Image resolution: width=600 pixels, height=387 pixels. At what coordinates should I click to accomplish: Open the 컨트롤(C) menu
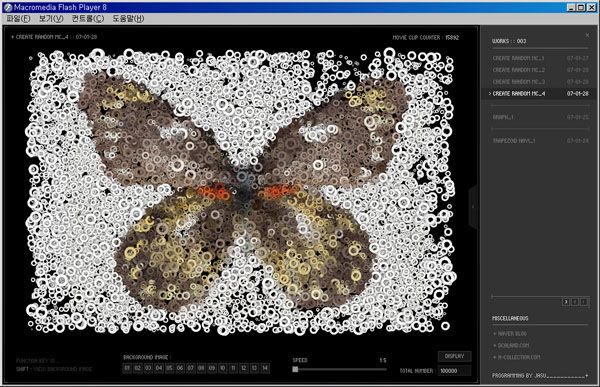(88, 18)
